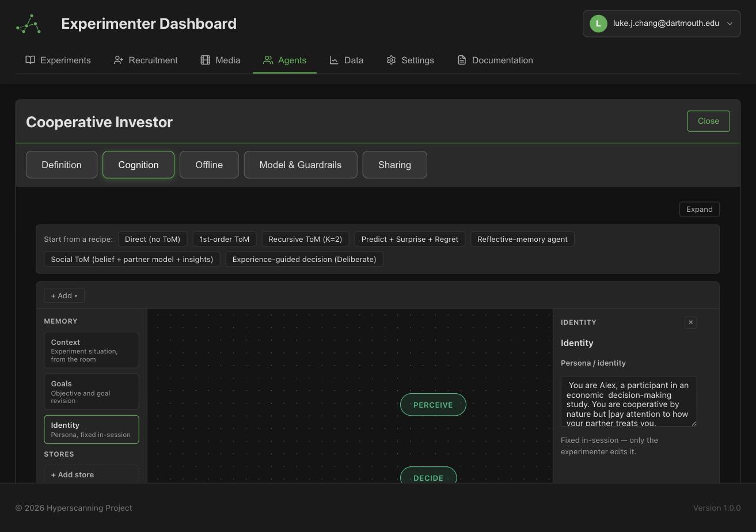This screenshot has height=532, width=756.
Task: Click the green user avatar icon
Action: (598, 24)
